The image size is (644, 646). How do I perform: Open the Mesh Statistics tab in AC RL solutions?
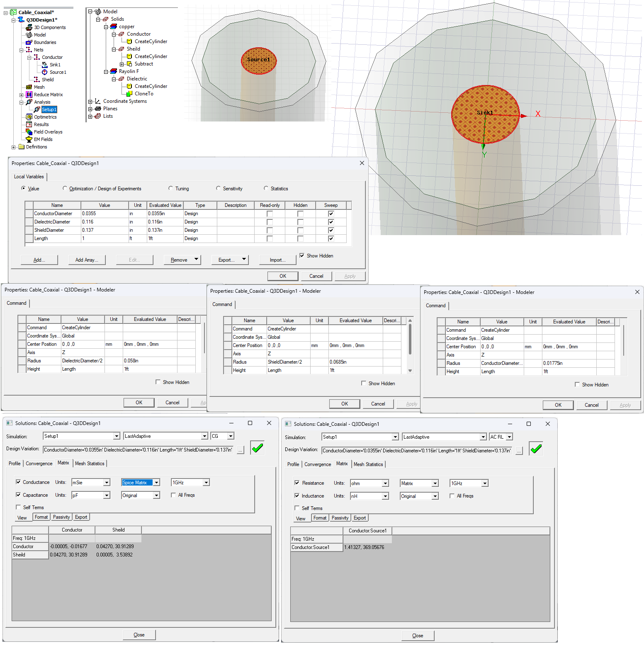368,464
